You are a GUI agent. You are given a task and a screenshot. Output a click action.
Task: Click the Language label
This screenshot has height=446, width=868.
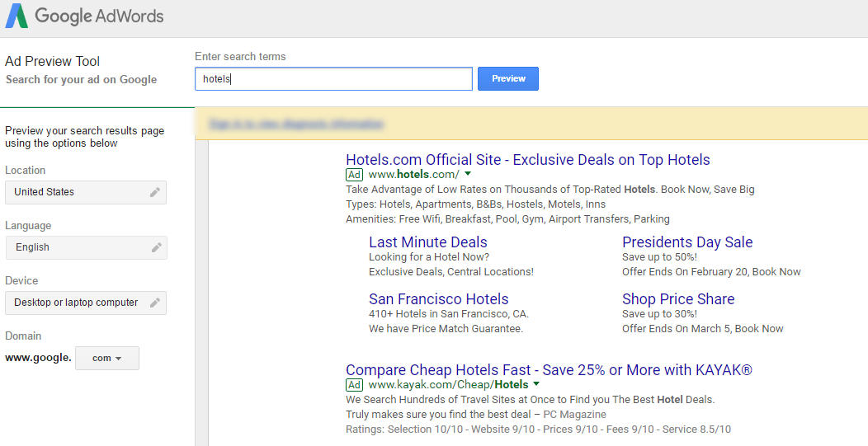(x=28, y=226)
